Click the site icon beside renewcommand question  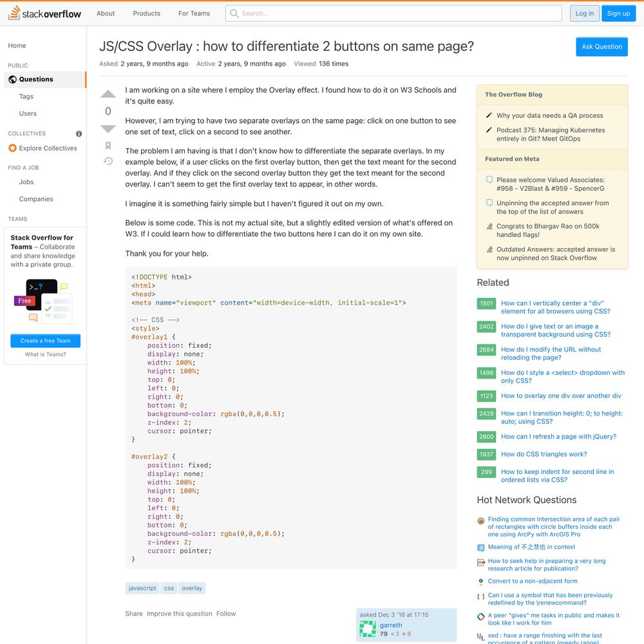481,596
